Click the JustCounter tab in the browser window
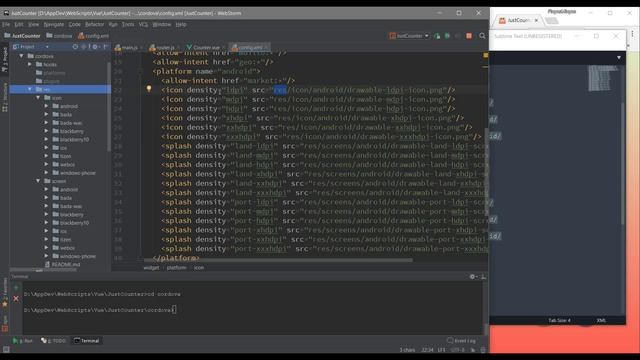Screen dimensions: 640x360 517,20
